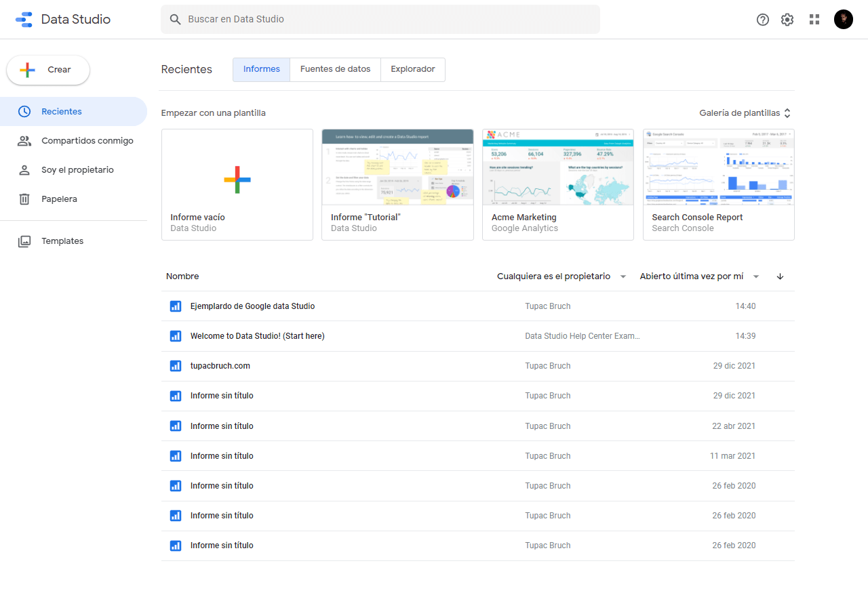The image size is (868, 597).
Task: Open the Abierto última vez por mí dropdown
Action: tap(700, 276)
